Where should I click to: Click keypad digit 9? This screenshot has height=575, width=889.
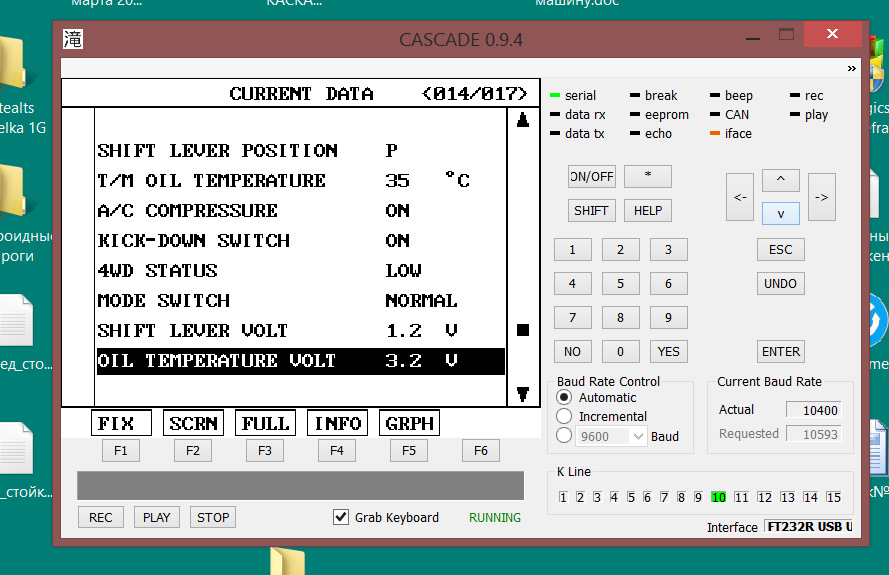pos(668,318)
